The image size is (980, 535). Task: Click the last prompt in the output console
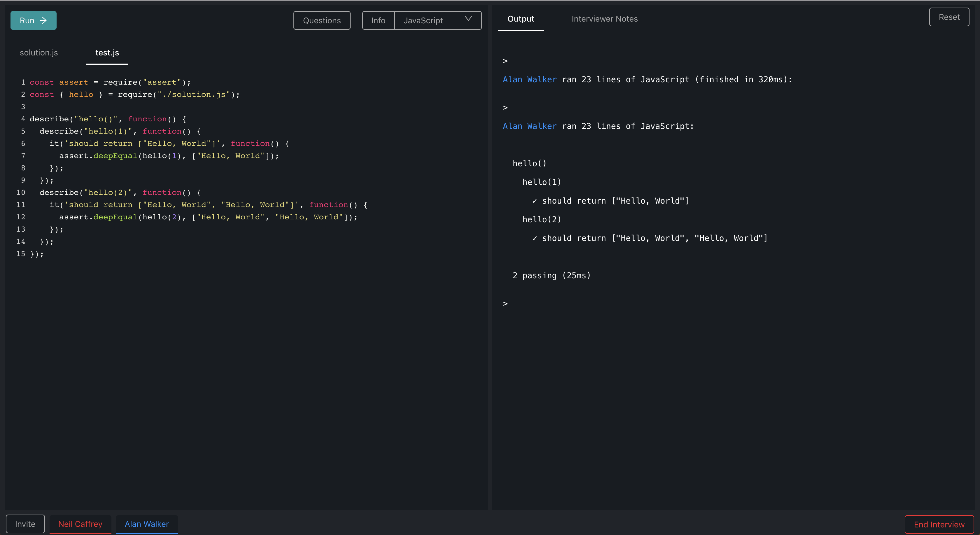click(x=505, y=304)
